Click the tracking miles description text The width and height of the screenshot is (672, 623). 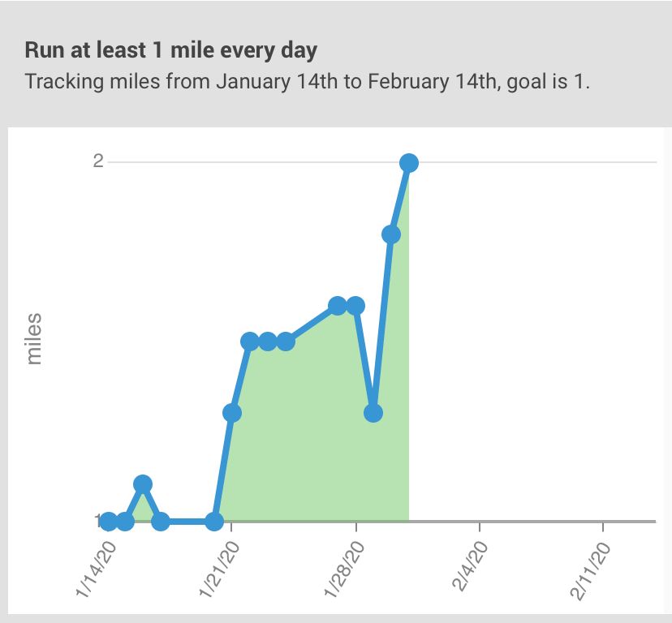pos(308,81)
